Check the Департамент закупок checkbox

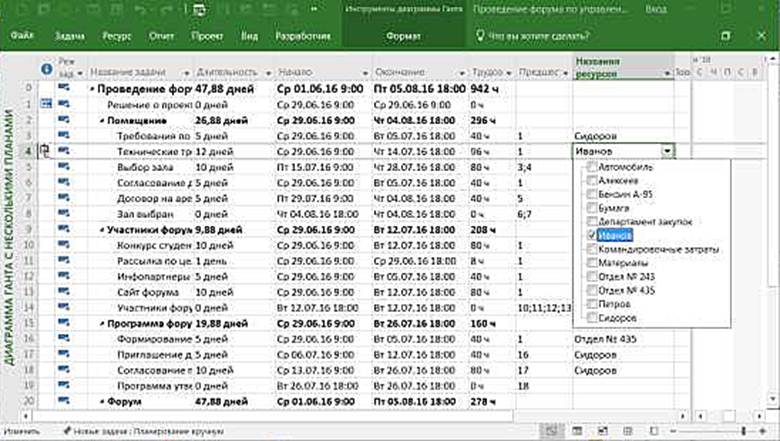(x=592, y=222)
